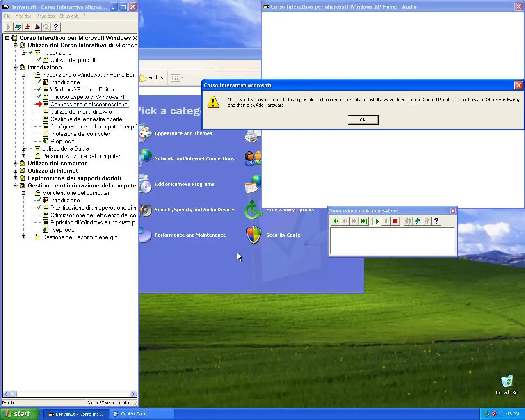Viewport: 525px width, 420px height.
Task: Open Appearance and Themes category
Action: tap(183, 133)
